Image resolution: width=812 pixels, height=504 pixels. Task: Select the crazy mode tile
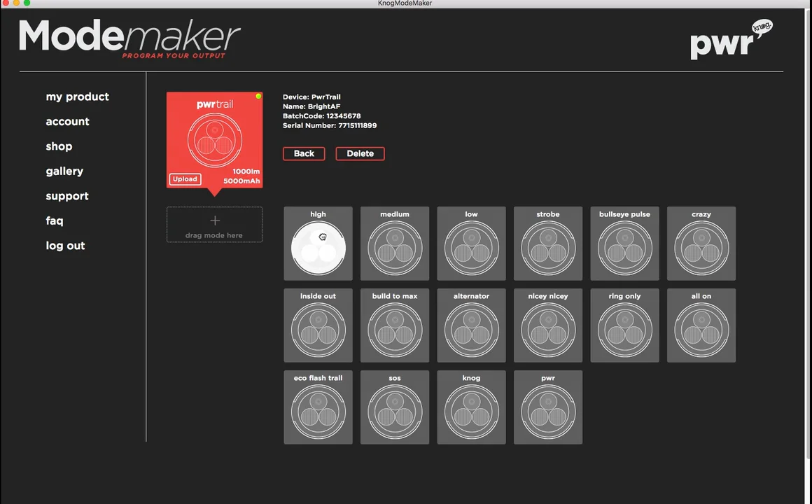pyautogui.click(x=701, y=244)
